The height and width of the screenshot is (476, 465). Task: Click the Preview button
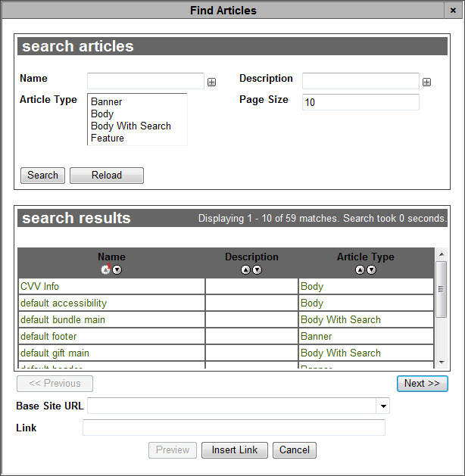[x=173, y=450]
